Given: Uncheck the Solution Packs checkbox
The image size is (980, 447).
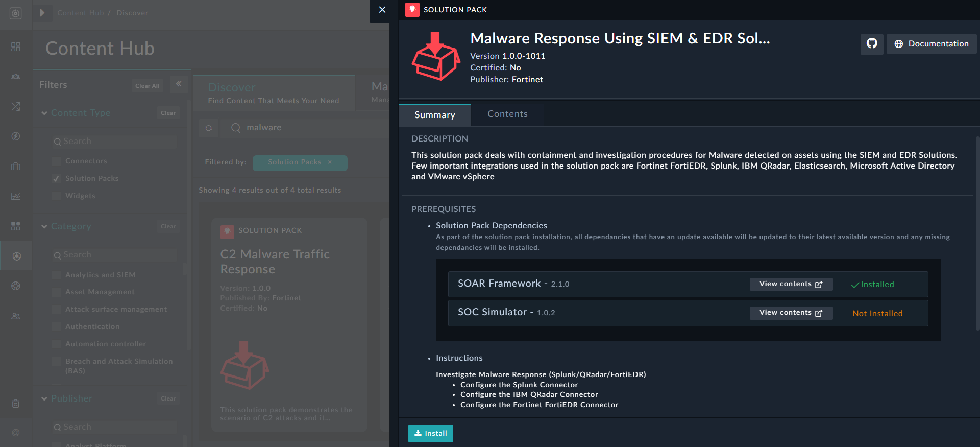Looking at the screenshot, I should (57, 179).
